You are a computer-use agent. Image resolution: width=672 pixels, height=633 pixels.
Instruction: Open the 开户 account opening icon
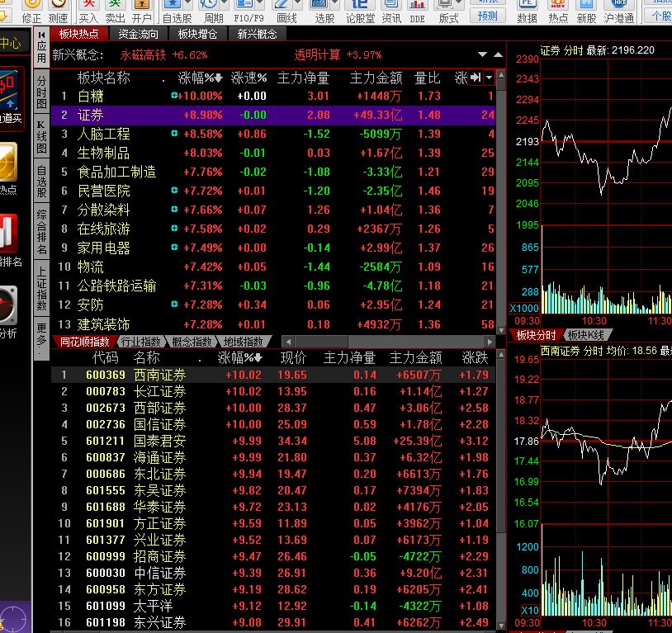(x=141, y=12)
